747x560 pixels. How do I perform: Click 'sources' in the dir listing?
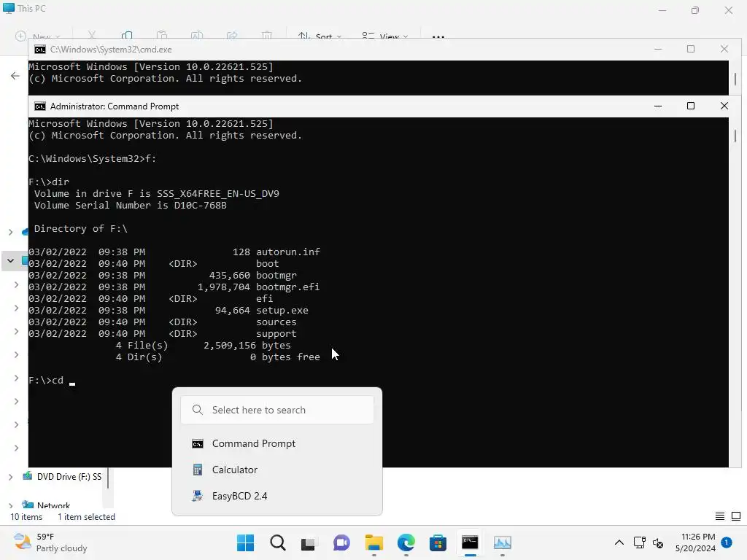[x=276, y=322]
